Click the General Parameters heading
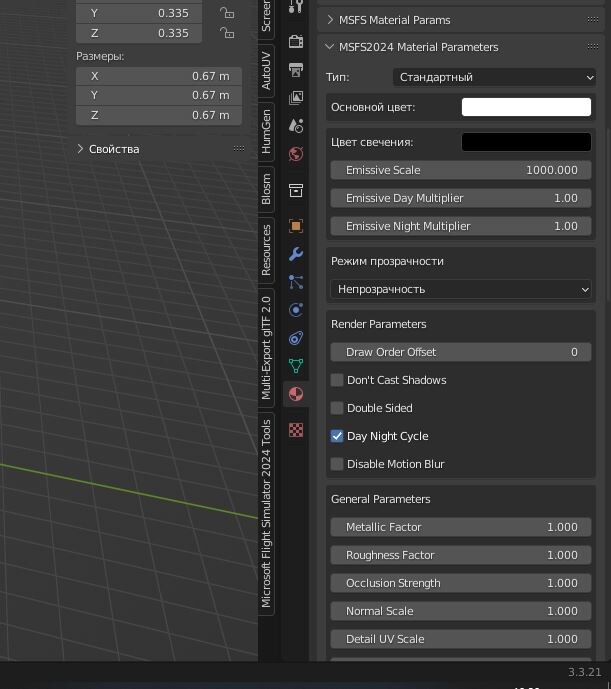Image resolution: width=611 pixels, height=689 pixels. point(381,499)
